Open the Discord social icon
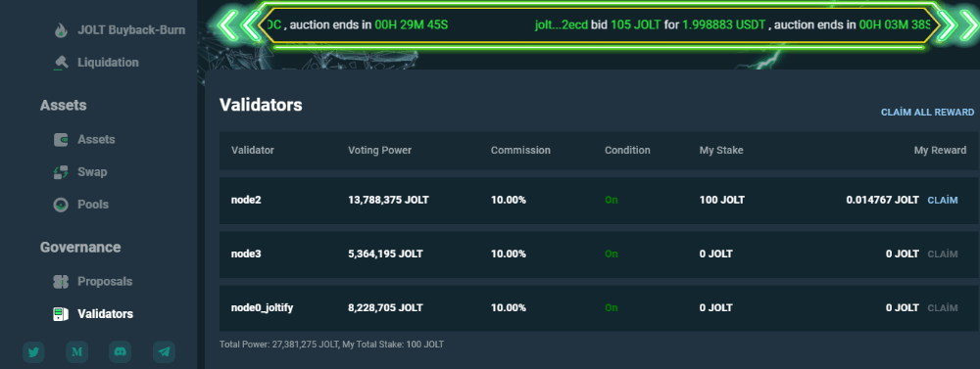This screenshot has height=369, width=980. [120, 352]
